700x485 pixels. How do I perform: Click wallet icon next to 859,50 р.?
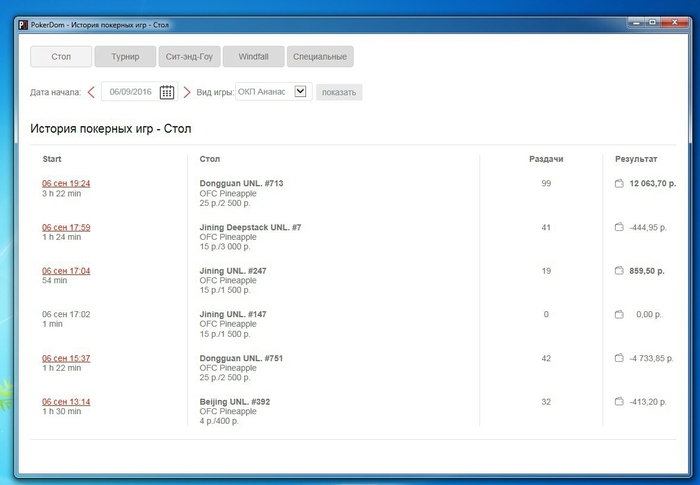coord(619,271)
